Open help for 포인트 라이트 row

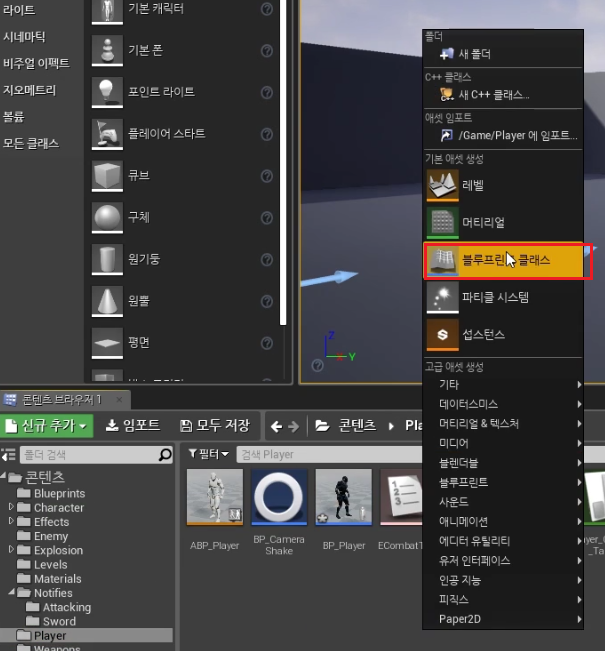[x=267, y=92]
